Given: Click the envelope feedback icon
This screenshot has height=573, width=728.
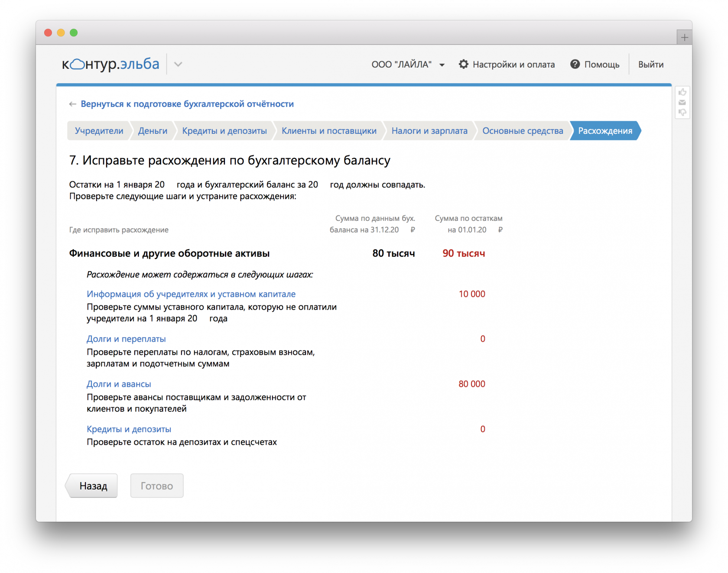Looking at the screenshot, I should [682, 103].
